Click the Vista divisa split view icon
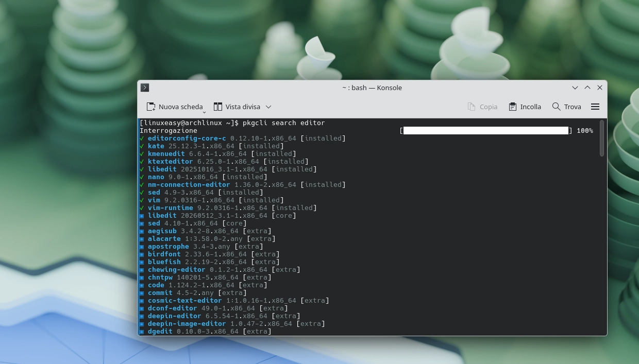The image size is (639, 364). (218, 107)
